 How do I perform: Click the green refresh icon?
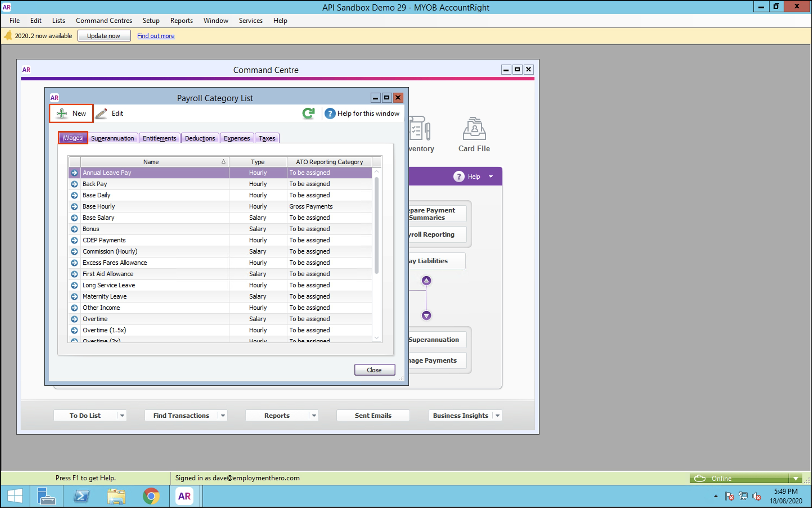308,113
